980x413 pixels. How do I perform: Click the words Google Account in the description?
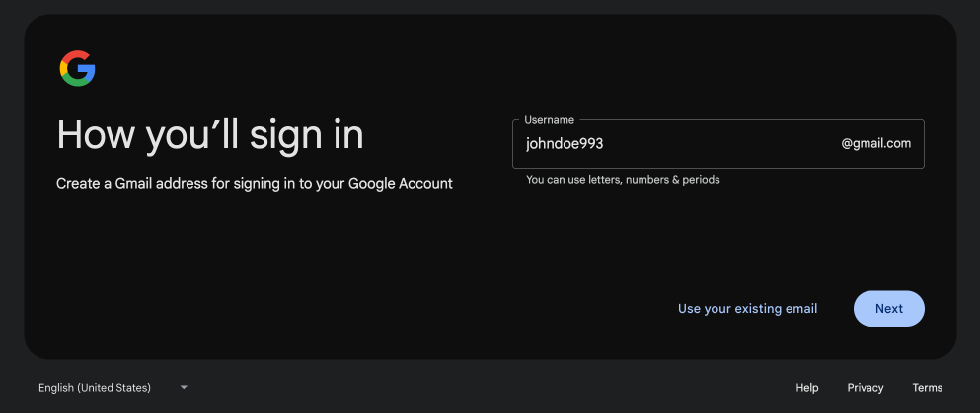pyautogui.click(x=401, y=184)
